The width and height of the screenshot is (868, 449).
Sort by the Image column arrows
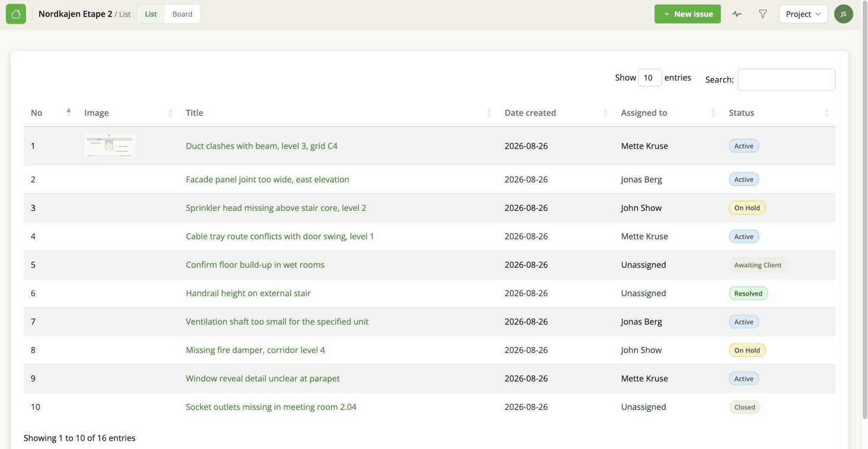171,113
